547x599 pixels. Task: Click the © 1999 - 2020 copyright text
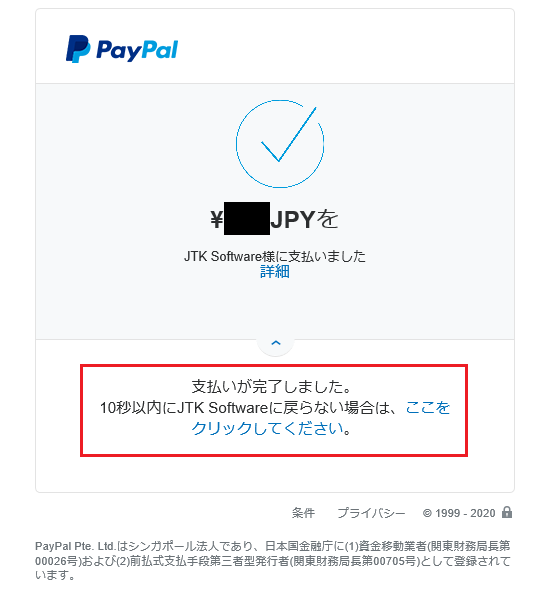coord(459,513)
